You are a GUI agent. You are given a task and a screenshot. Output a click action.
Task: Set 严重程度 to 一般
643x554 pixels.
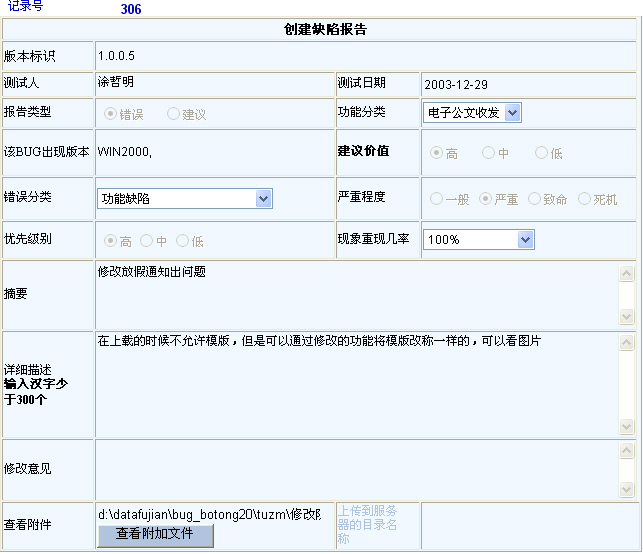pos(436,199)
